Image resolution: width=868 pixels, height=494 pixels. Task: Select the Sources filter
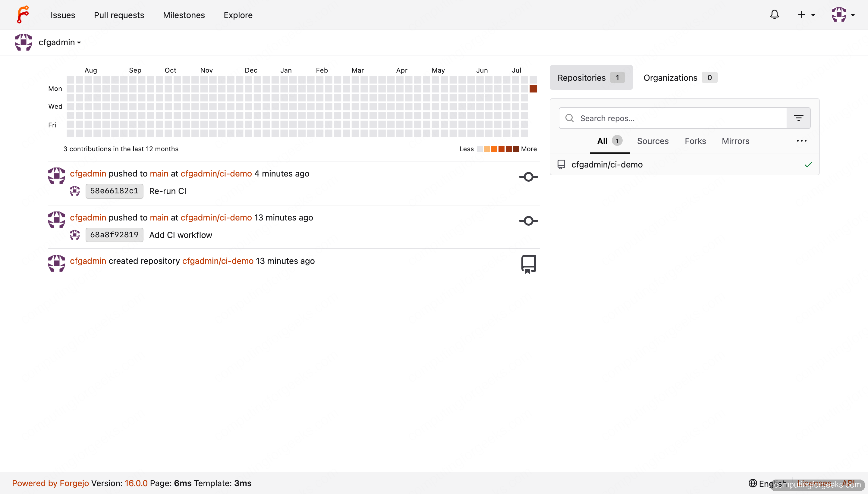click(653, 141)
